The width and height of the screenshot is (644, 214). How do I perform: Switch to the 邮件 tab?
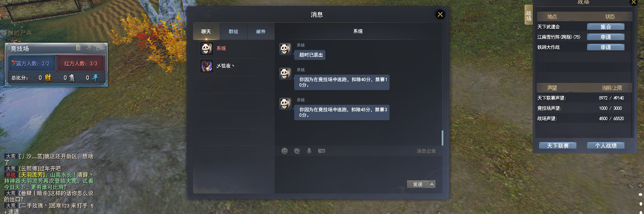point(261,32)
